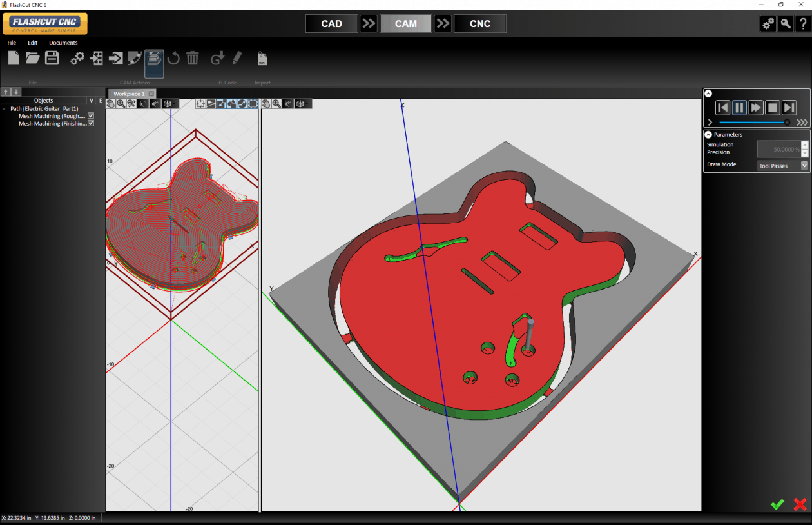Click the undo arrow in CAM Actions
Image resolution: width=812 pixels, height=525 pixels.
(173, 58)
